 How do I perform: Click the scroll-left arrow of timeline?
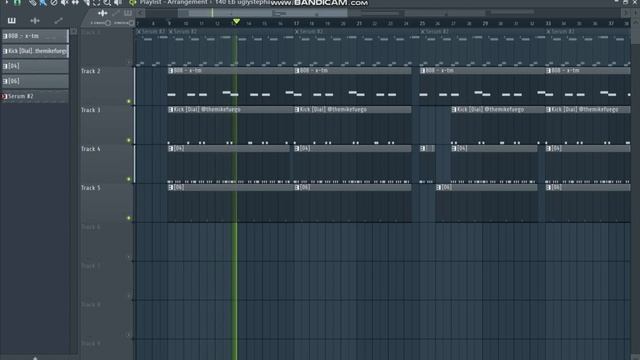pyautogui.click(x=140, y=13)
